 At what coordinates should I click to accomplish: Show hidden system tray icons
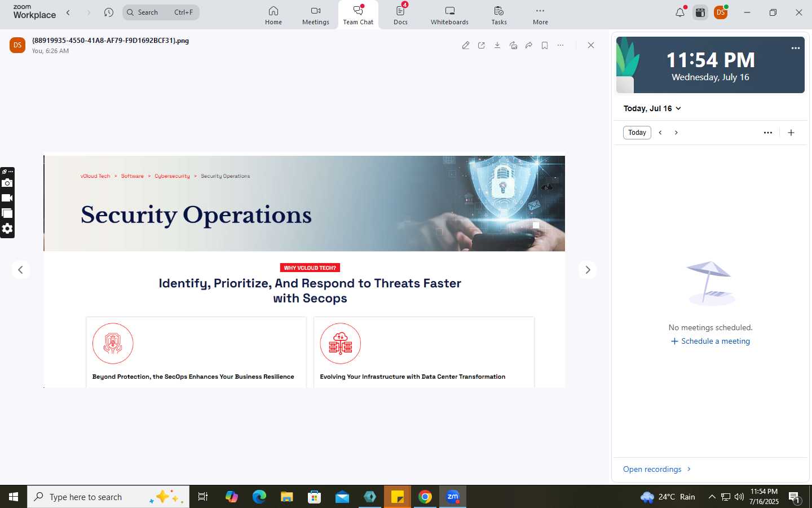click(x=712, y=497)
